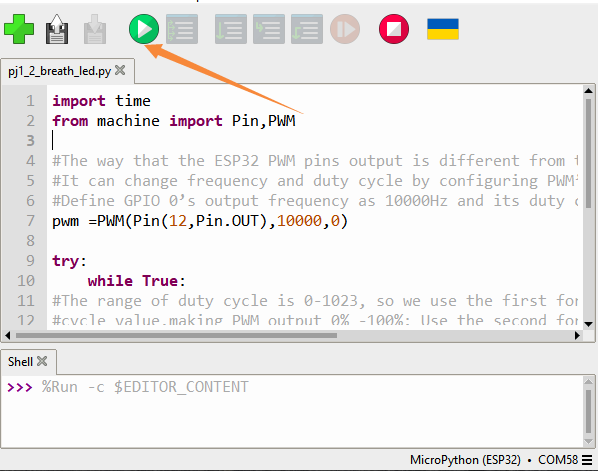Close the pj1_2_breath_led.py tab
The image size is (598, 471).
(120, 70)
